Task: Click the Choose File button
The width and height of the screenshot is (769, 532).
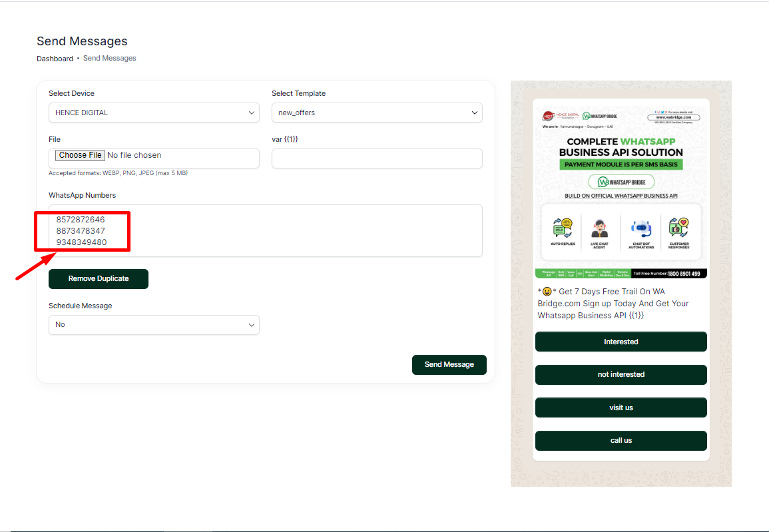Action: pos(80,155)
